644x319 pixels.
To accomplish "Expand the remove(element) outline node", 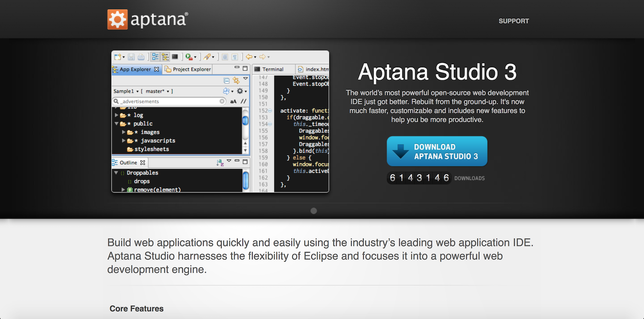I will click(x=123, y=190).
